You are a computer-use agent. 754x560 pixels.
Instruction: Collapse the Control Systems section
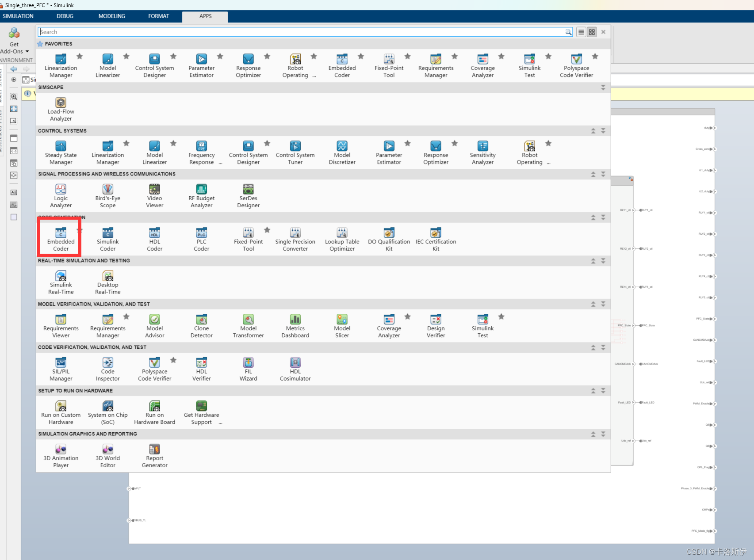593,131
